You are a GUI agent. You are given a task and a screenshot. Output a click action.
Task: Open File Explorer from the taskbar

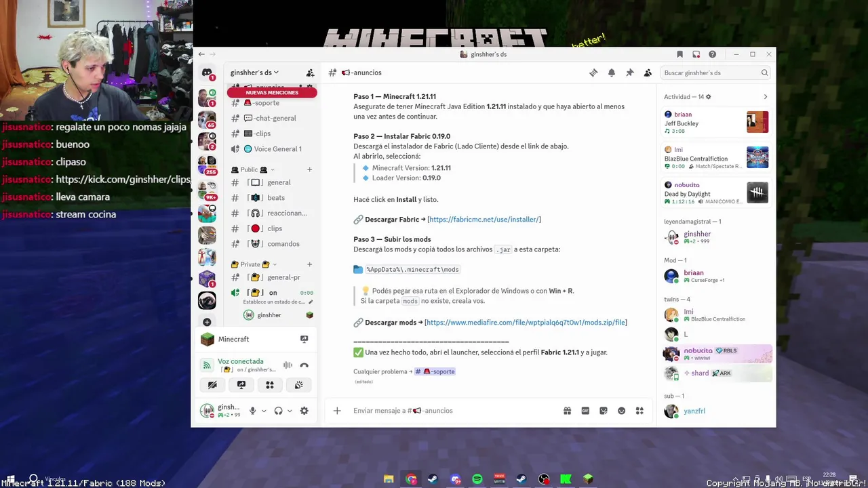[x=389, y=479]
